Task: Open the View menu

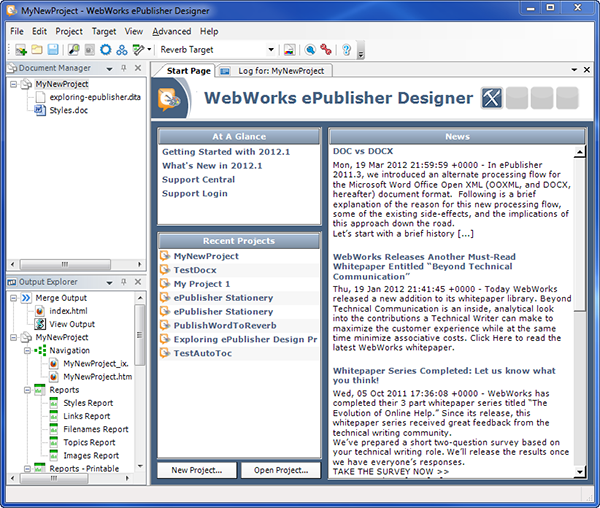Action: tap(134, 31)
